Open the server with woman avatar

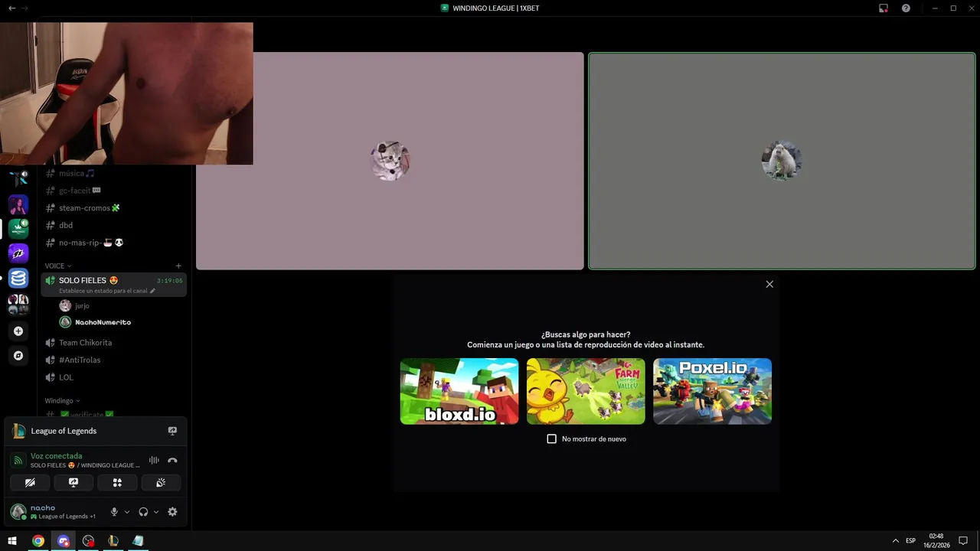point(18,204)
